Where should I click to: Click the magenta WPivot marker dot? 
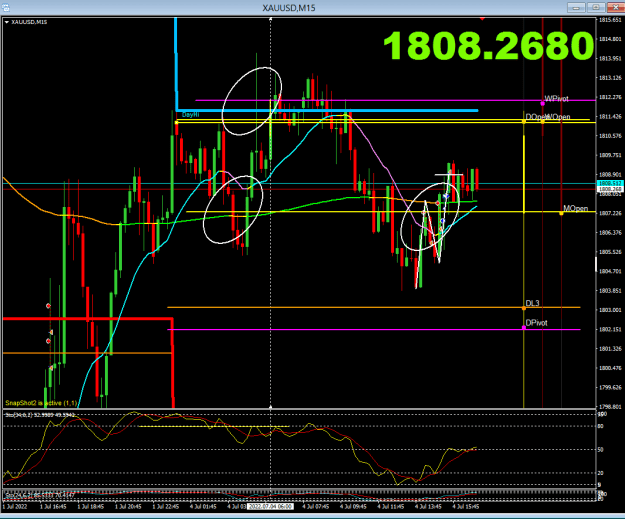coord(542,104)
